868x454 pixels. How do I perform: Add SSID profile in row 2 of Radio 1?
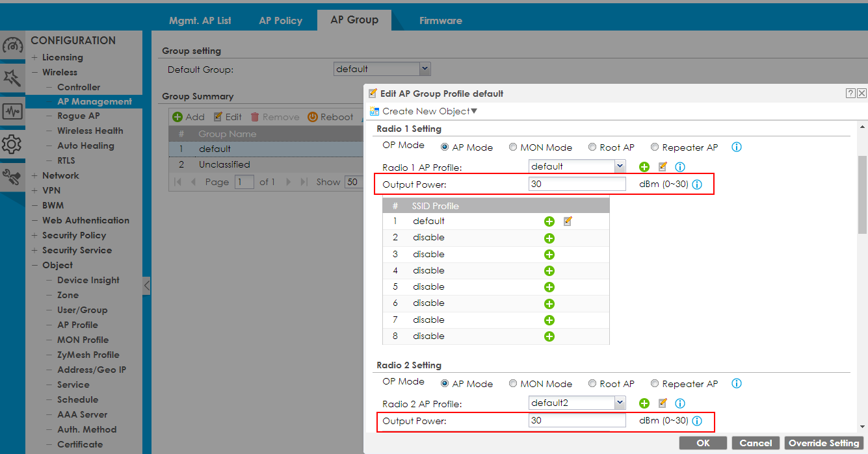[x=549, y=238]
